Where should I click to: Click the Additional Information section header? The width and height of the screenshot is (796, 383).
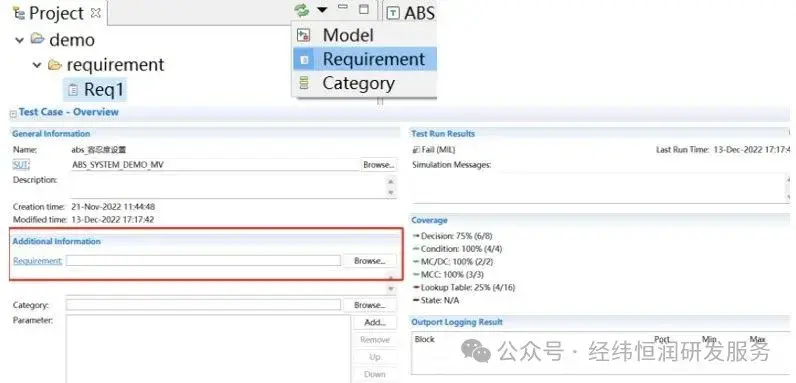coord(56,241)
